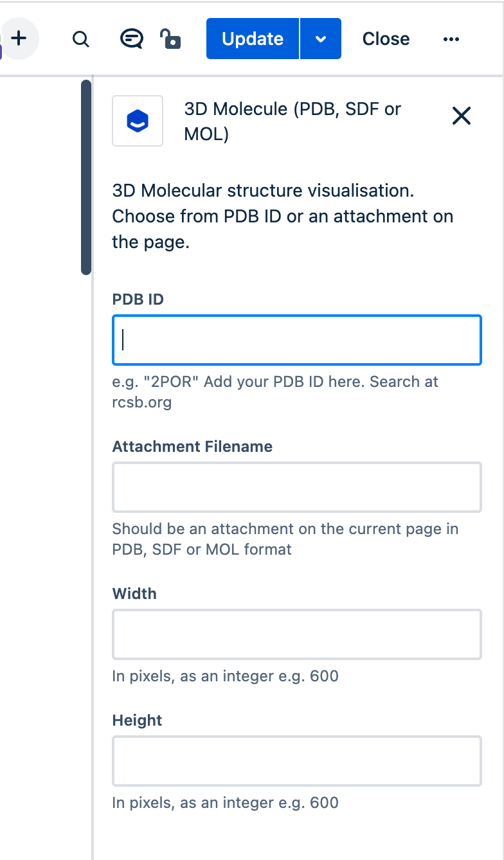The width and height of the screenshot is (504, 860).
Task: Click the Width label text
Action: [x=134, y=593]
